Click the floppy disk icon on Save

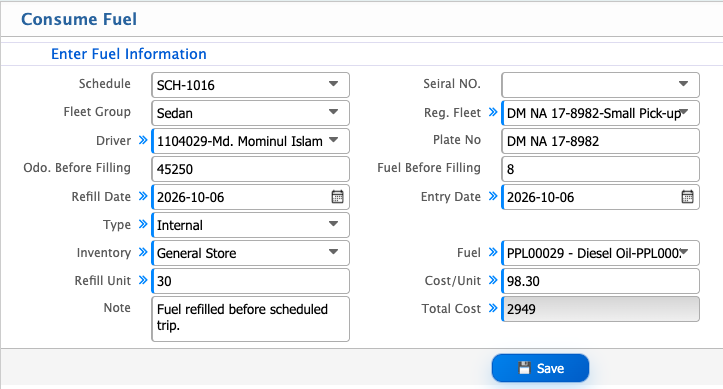point(524,368)
